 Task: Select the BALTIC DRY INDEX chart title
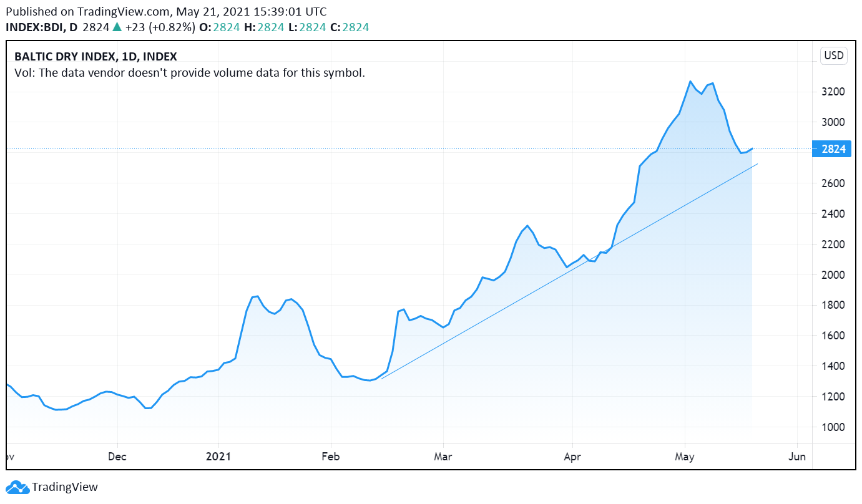tap(96, 57)
